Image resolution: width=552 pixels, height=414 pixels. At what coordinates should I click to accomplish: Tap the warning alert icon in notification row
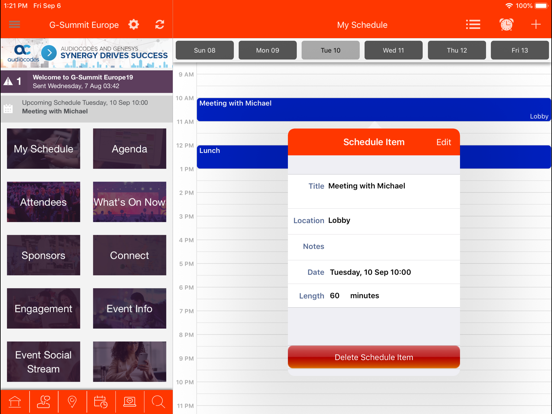point(8,82)
